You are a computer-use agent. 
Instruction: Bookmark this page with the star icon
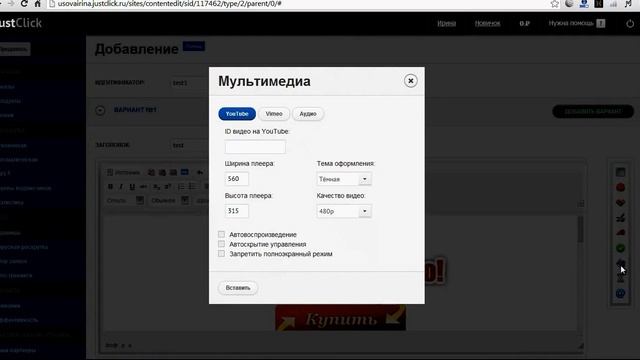(554, 4)
